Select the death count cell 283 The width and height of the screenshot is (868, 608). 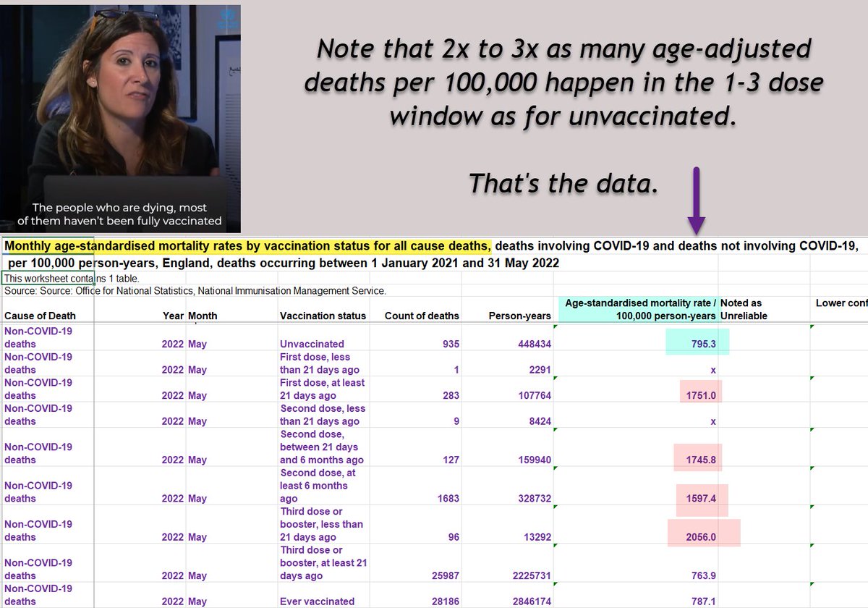coord(451,395)
